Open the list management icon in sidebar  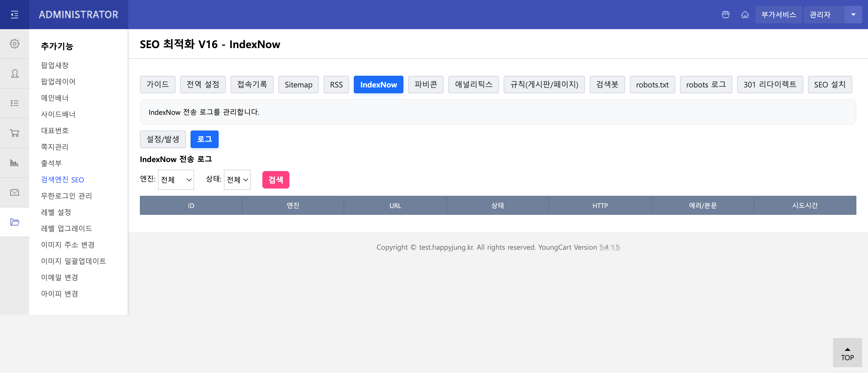click(x=15, y=103)
